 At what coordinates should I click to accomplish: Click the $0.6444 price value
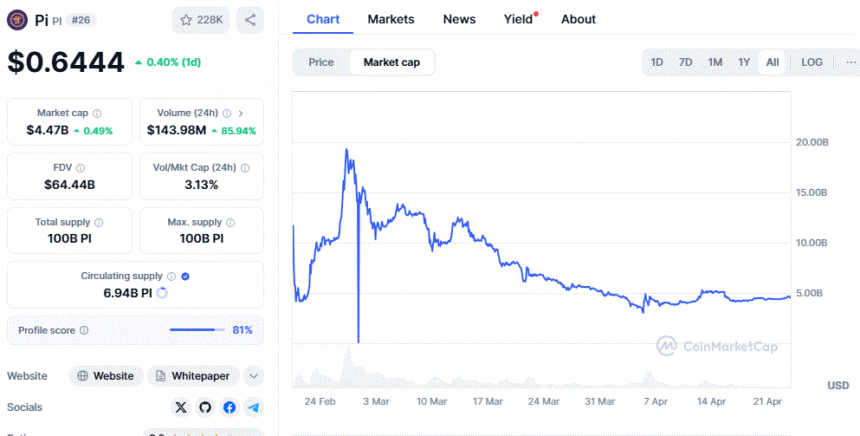pyautogui.click(x=66, y=62)
